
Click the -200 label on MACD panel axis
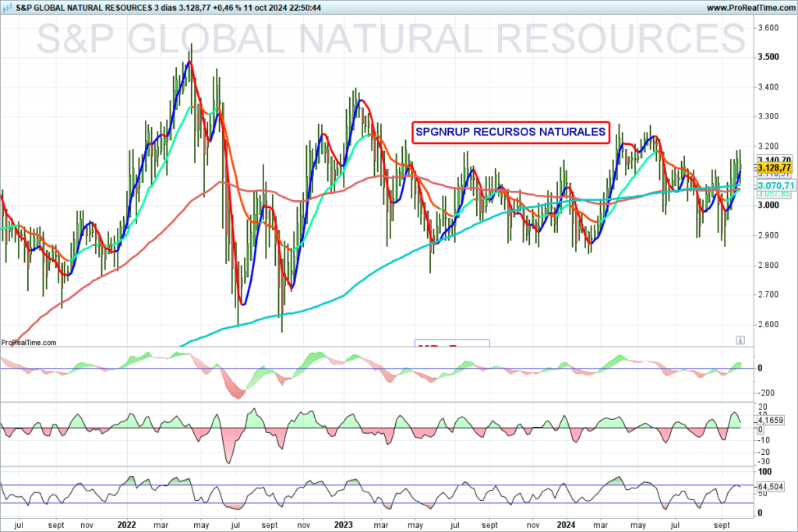tap(766, 393)
